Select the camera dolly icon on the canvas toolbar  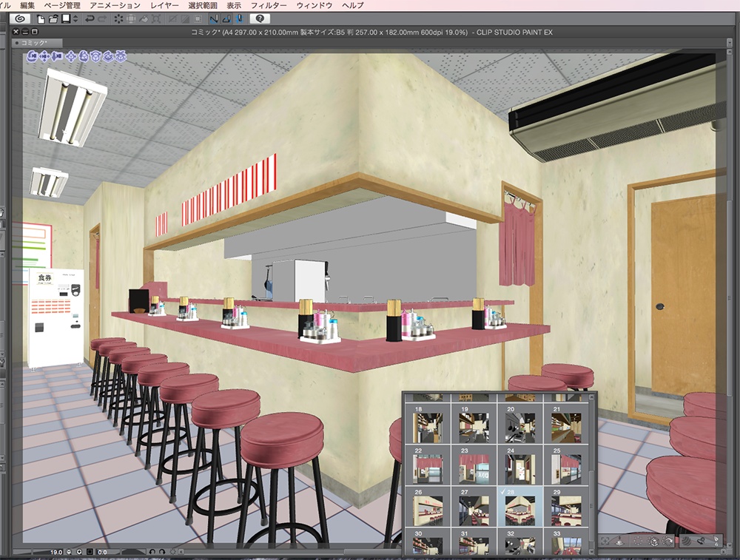[x=57, y=56]
